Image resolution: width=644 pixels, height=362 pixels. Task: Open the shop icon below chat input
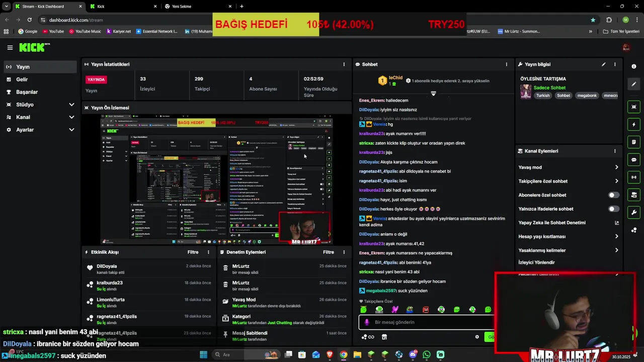pyautogui.click(x=384, y=337)
